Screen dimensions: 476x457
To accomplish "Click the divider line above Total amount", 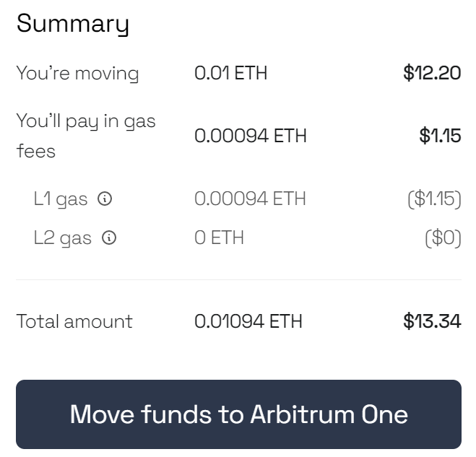I will pos(238,279).
